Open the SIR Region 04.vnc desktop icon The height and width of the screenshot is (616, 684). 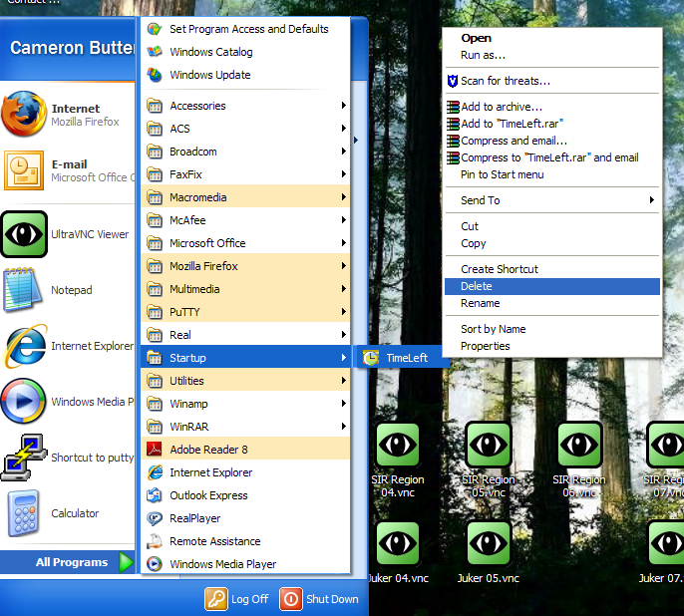click(x=398, y=461)
